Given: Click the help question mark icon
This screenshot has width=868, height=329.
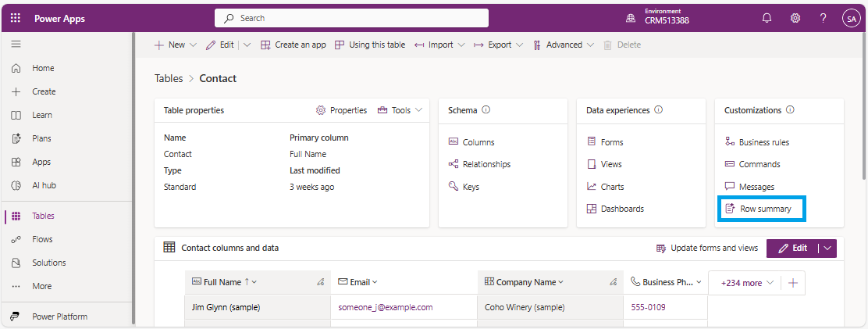Looking at the screenshot, I should coord(823,18).
